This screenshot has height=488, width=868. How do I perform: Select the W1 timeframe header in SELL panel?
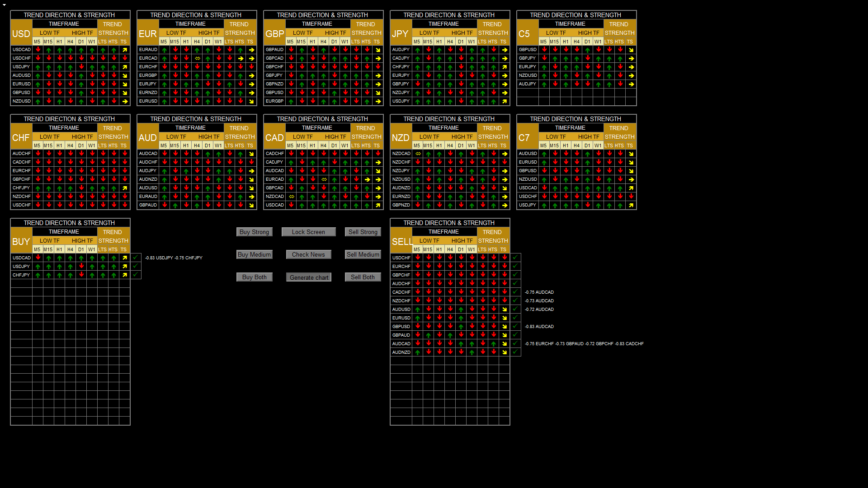[472, 249]
